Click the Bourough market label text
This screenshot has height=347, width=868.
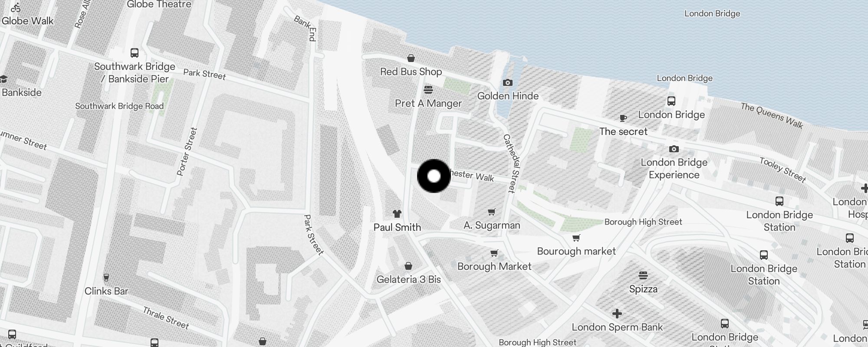(576, 251)
